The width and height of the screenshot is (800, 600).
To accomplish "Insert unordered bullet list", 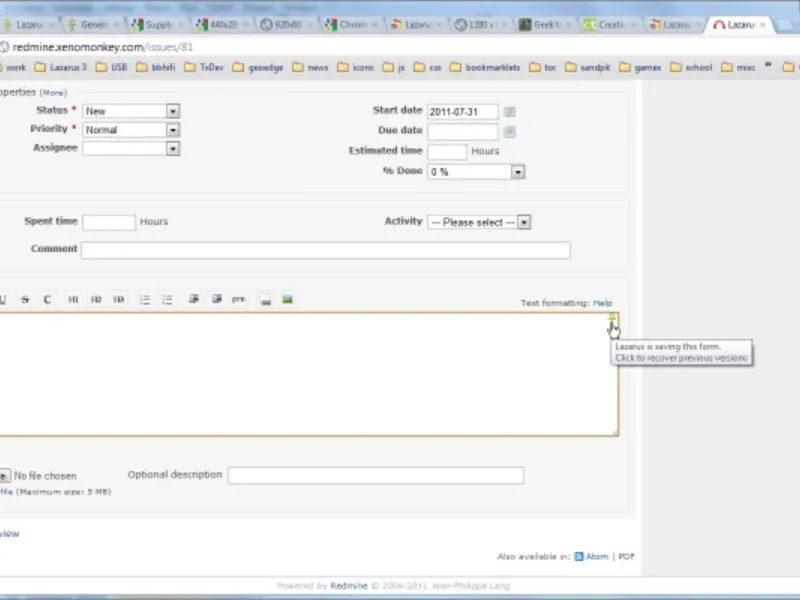I will click(145, 299).
